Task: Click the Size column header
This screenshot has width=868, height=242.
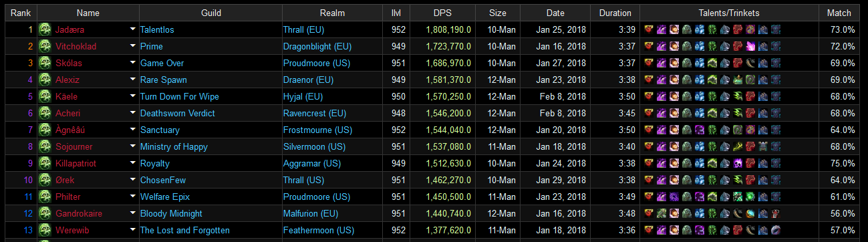Action: [x=498, y=13]
